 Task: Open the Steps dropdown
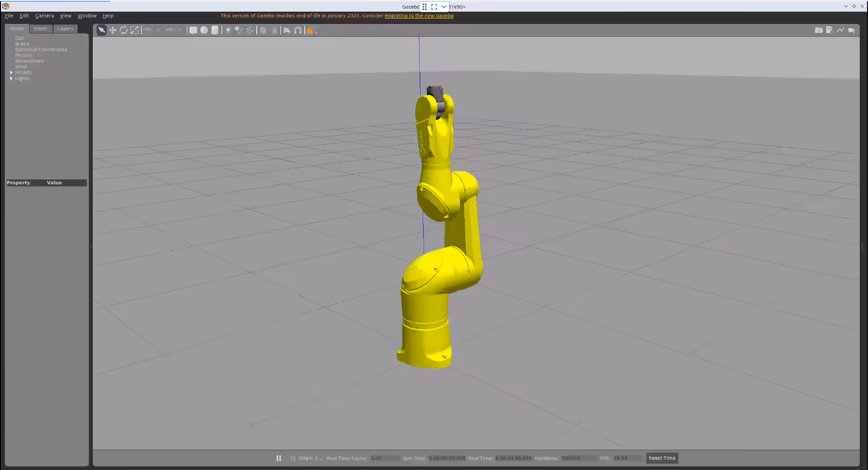(321, 458)
